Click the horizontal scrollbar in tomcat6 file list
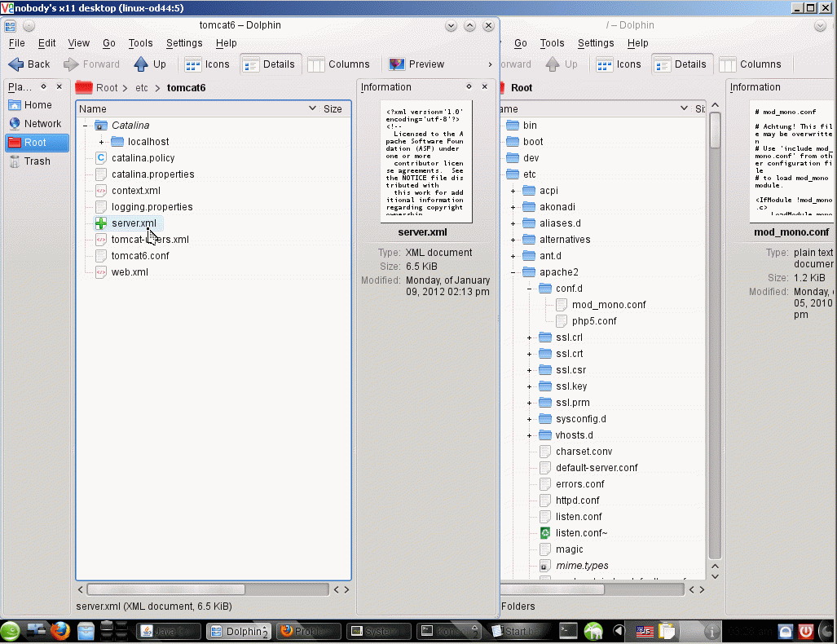Screen dimensions: 837x644 [x=166, y=589]
